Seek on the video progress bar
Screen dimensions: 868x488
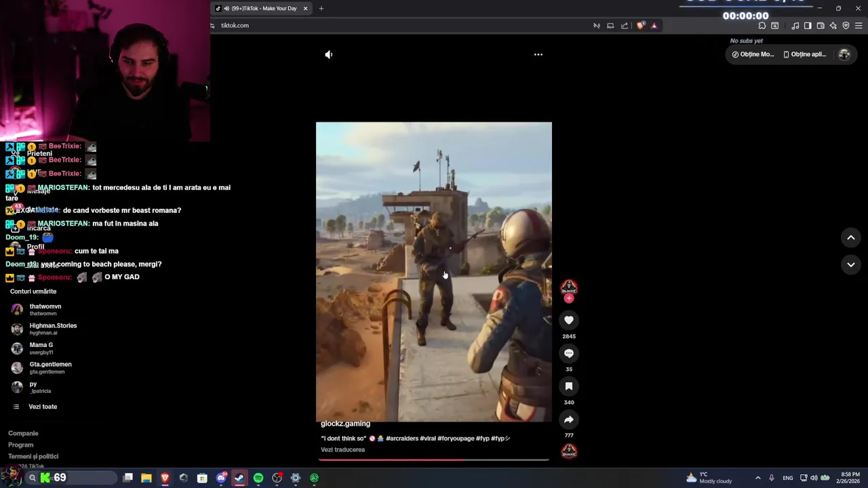[434, 460]
